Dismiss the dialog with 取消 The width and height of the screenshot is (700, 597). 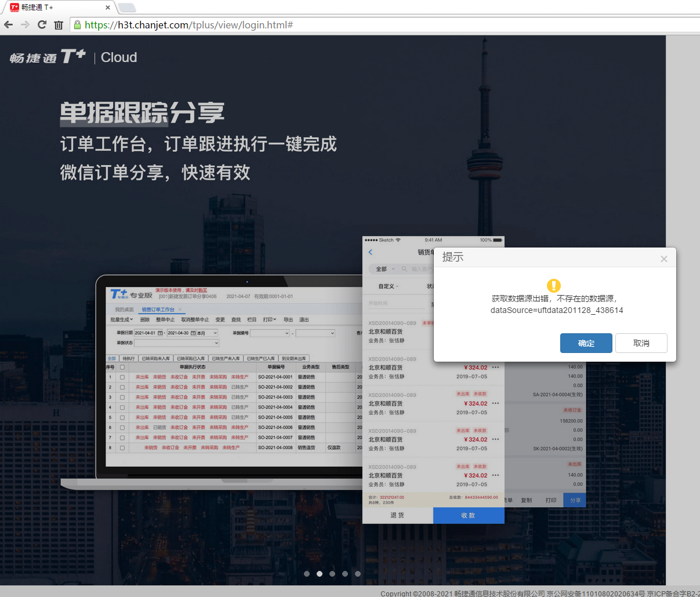pyautogui.click(x=641, y=343)
